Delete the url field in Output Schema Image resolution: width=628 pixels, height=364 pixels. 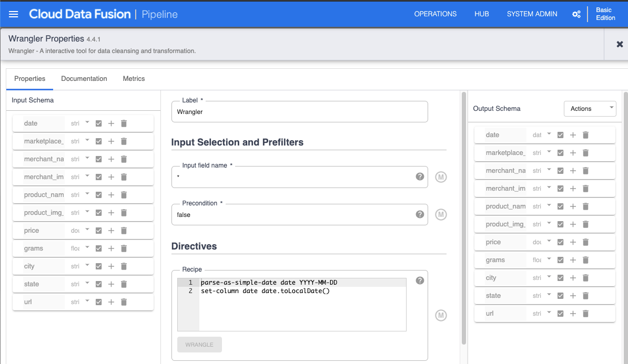pos(585,314)
